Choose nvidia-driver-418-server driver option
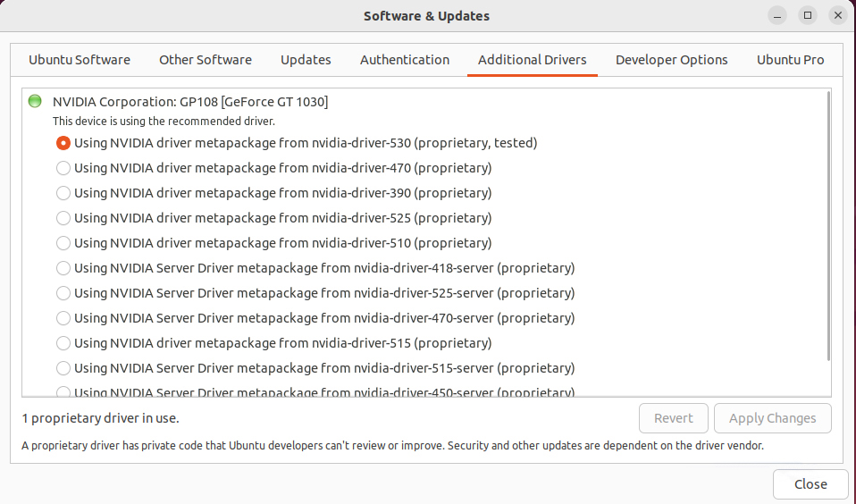The image size is (856, 504). tap(63, 268)
